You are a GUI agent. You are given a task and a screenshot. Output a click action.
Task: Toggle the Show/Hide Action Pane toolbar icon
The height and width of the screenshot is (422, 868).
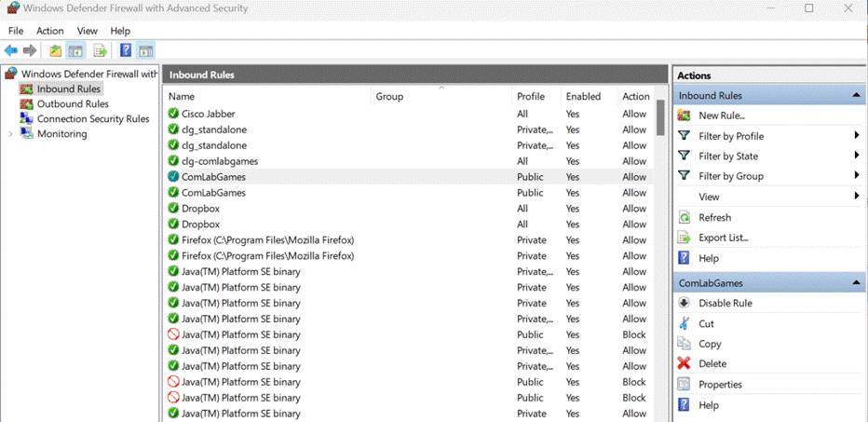coord(145,51)
